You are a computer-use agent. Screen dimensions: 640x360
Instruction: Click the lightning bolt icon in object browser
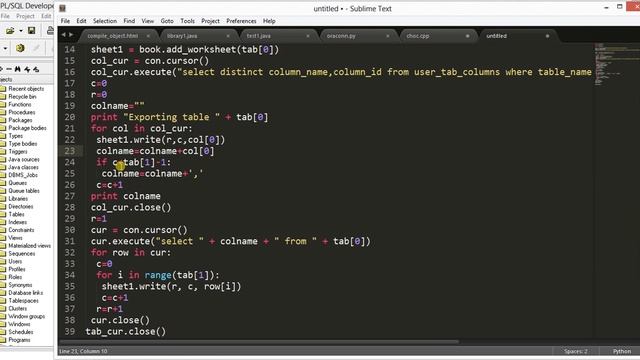click(x=27, y=69)
